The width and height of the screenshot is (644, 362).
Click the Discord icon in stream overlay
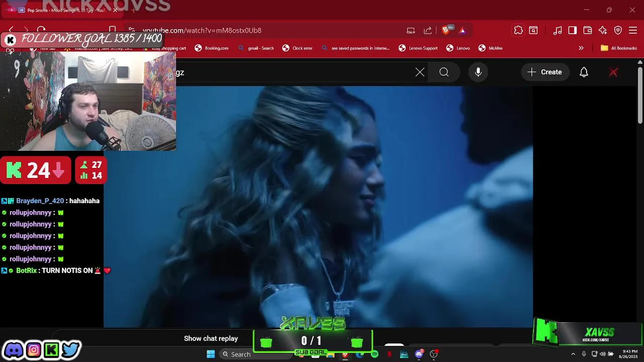pyautogui.click(x=14, y=349)
